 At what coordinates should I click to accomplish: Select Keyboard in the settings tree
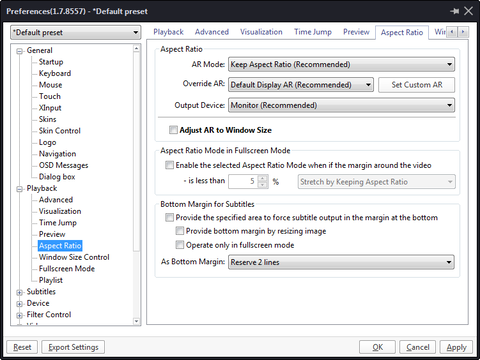[55, 73]
